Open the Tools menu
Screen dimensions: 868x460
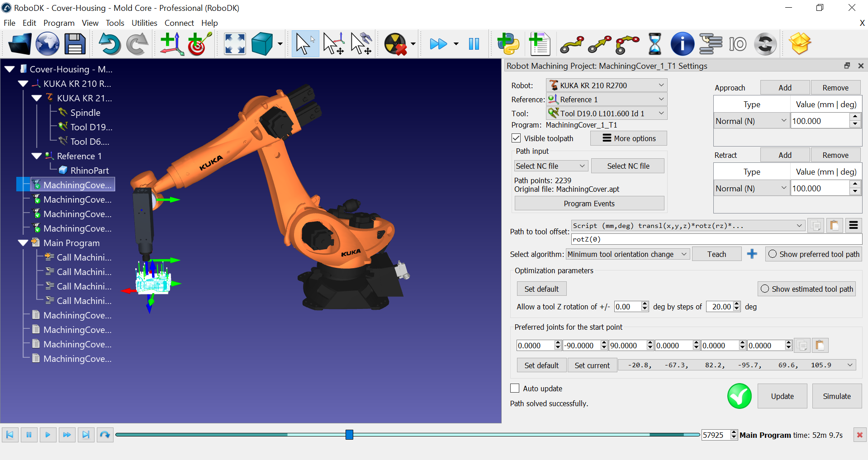115,23
